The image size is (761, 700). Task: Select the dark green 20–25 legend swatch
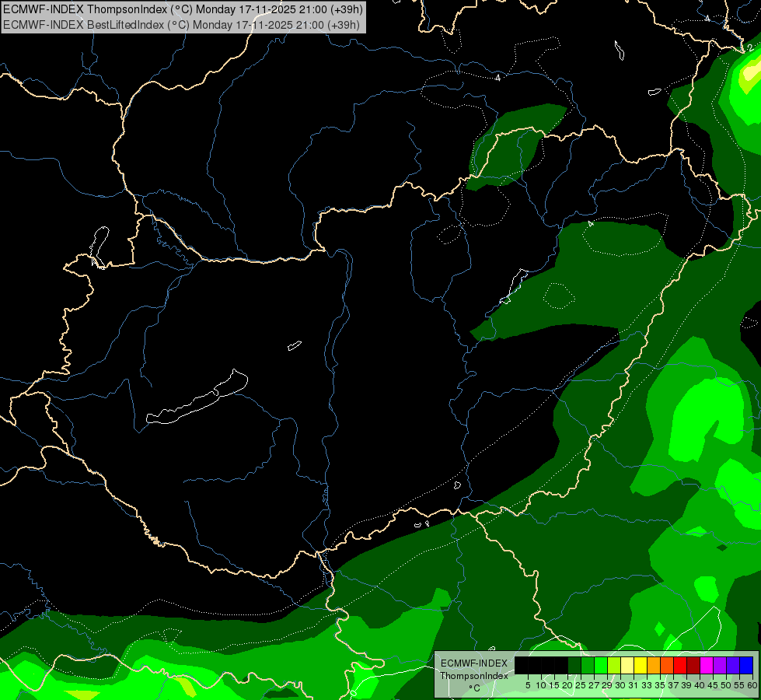574,665
